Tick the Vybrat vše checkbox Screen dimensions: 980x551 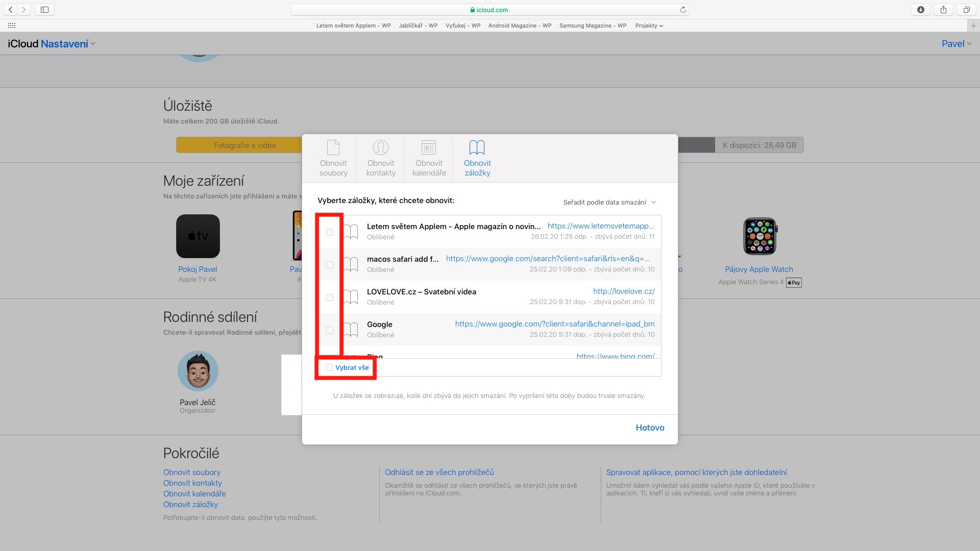(x=329, y=367)
